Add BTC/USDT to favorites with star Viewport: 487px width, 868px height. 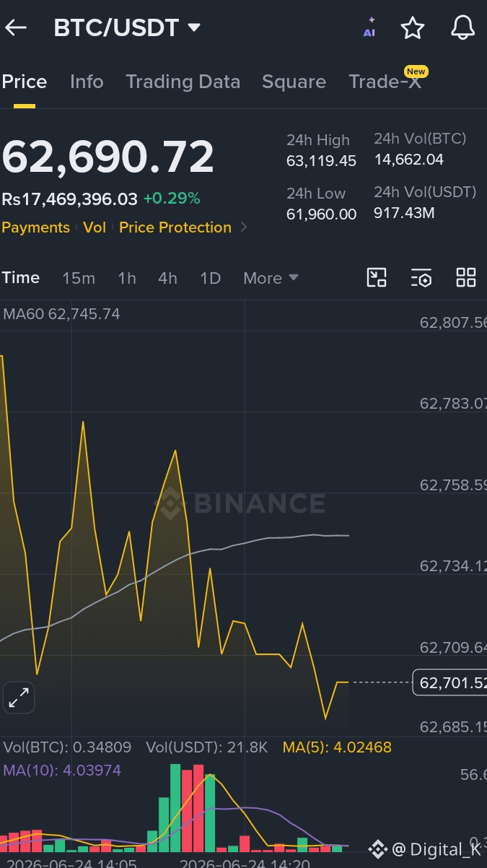(x=413, y=28)
